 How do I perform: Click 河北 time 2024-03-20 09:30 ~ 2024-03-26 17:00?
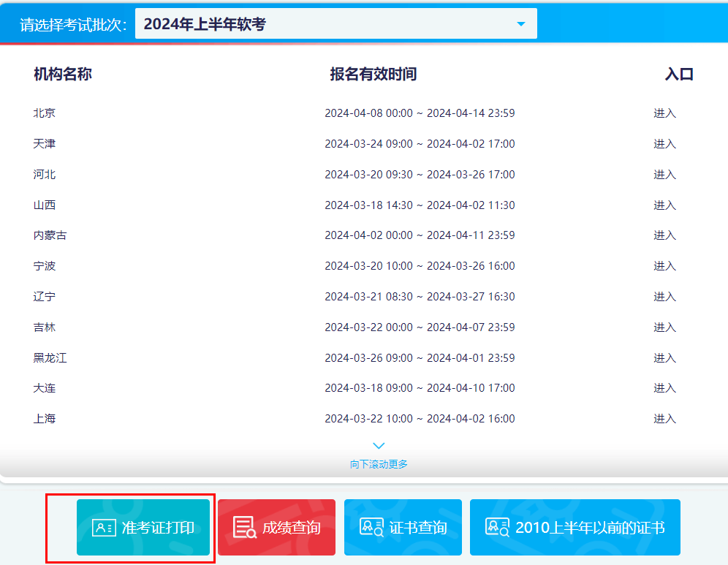click(420, 175)
